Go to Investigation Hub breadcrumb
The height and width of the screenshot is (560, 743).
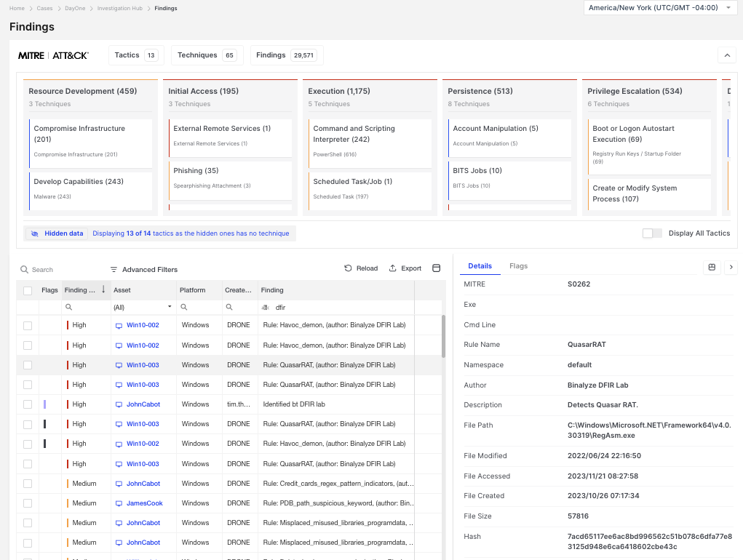pos(121,9)
